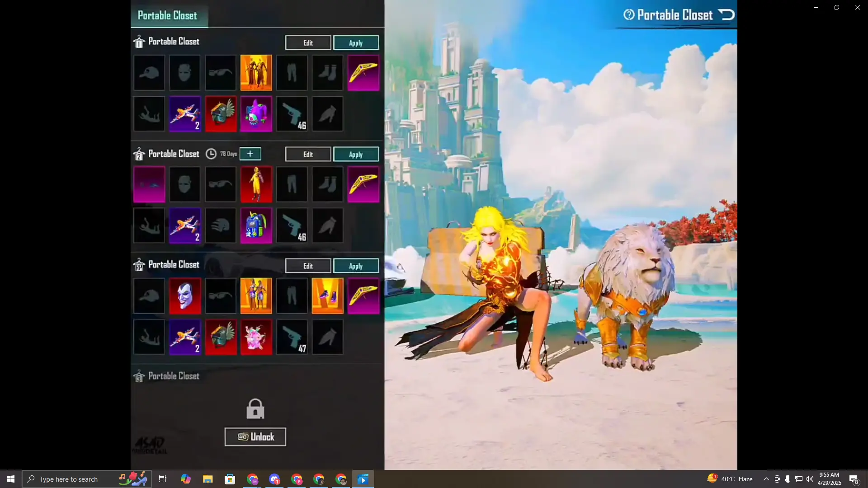Add days with the plus button

[x=250, y=154]
